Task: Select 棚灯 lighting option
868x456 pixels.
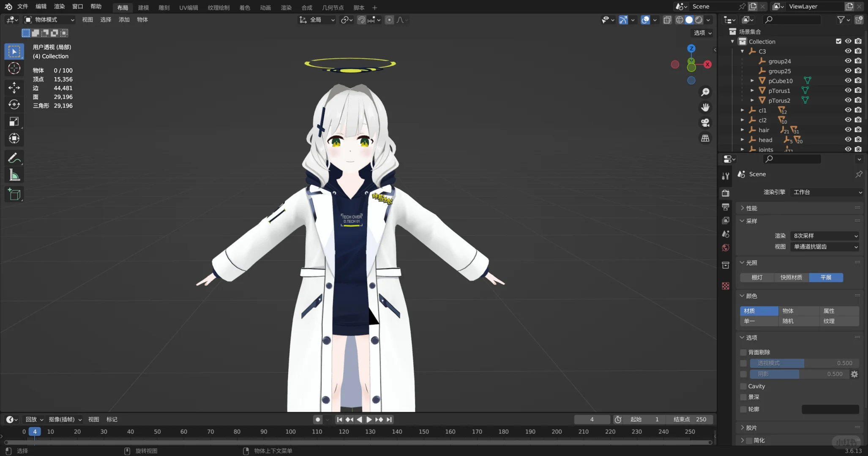Action: click(x=757, y=277)
